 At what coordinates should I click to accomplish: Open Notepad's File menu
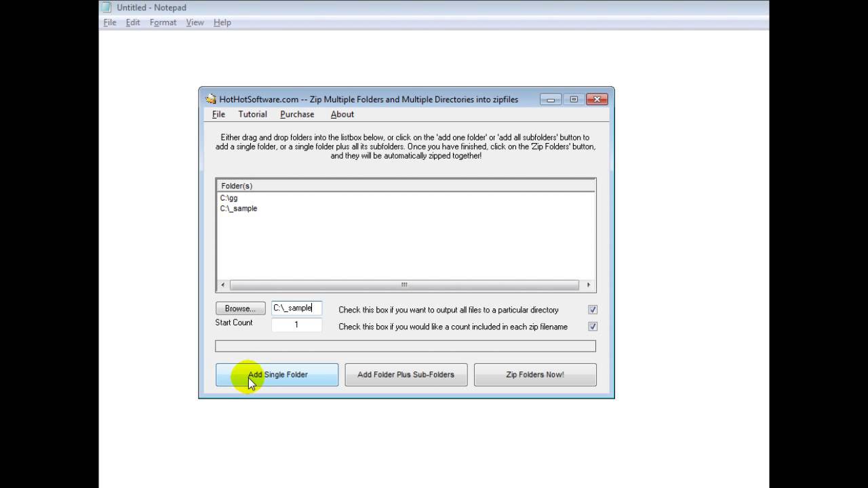(110, 22)
